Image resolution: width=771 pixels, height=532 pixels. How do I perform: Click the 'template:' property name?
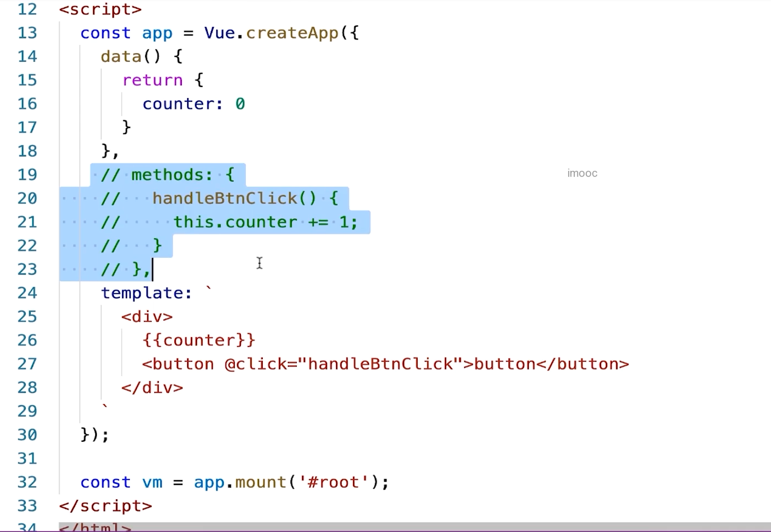coord(147,293)
